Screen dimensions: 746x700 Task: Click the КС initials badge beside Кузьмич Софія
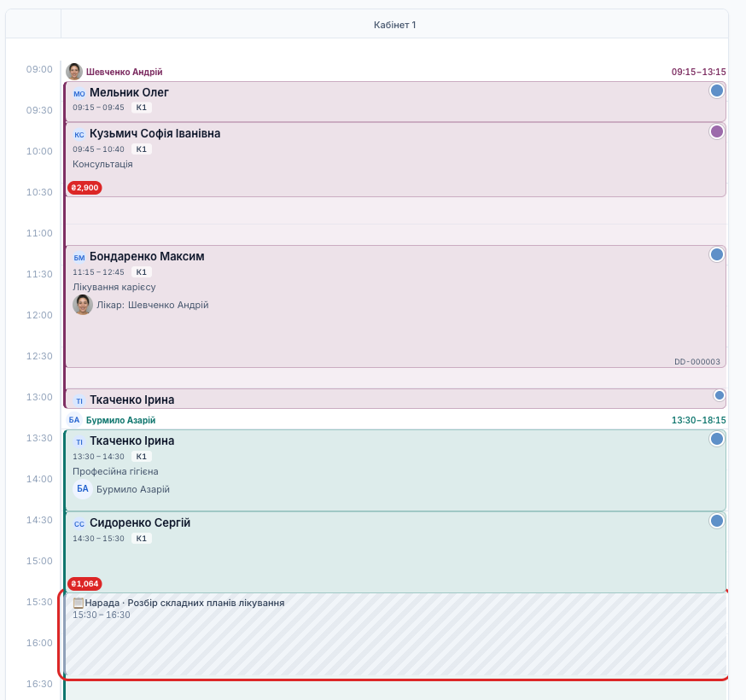pyautogui.click(x=79, y=134)
